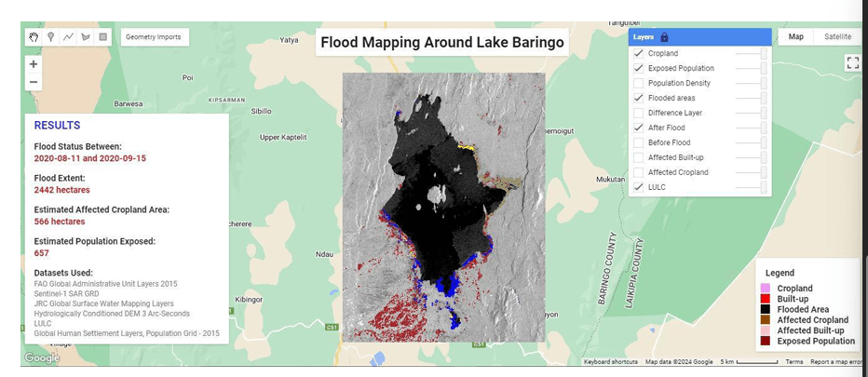Click the Cropland legend color swatch
The image size is (868, 377).
tap(766, 289)
